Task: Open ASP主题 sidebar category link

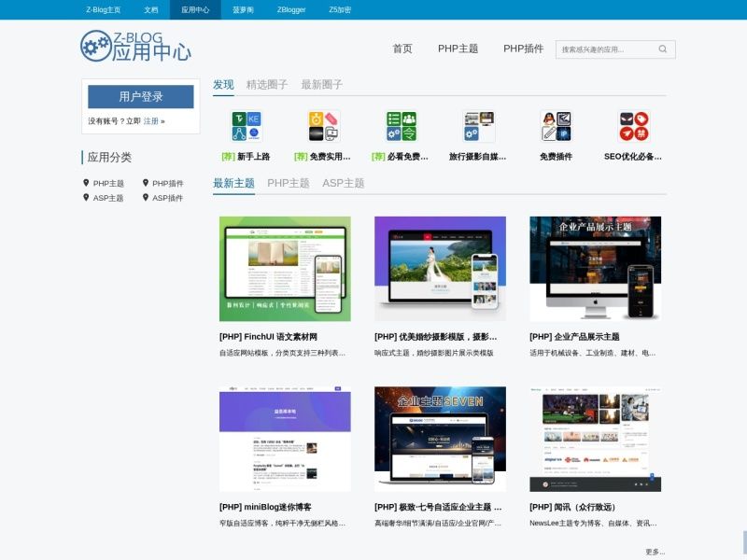Action: pyautogui.click(x=108, y=198)
